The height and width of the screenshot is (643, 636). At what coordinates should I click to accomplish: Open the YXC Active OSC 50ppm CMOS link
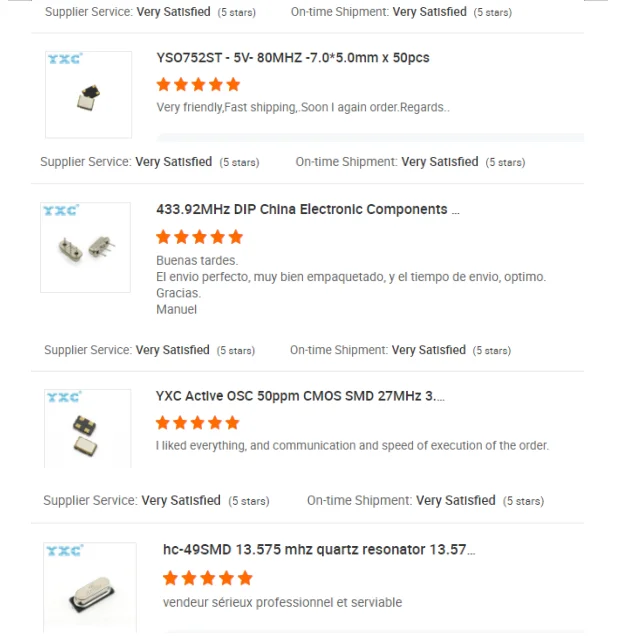tap(300, 396)
